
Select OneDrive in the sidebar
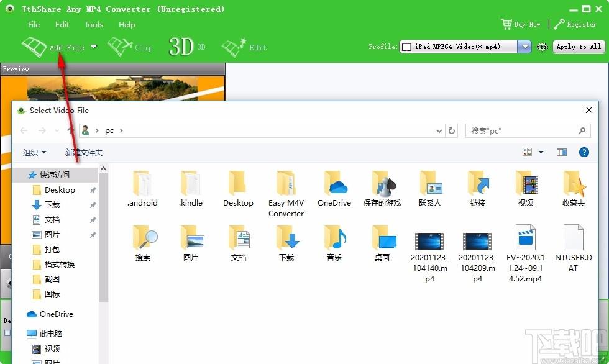click(56, 314)
